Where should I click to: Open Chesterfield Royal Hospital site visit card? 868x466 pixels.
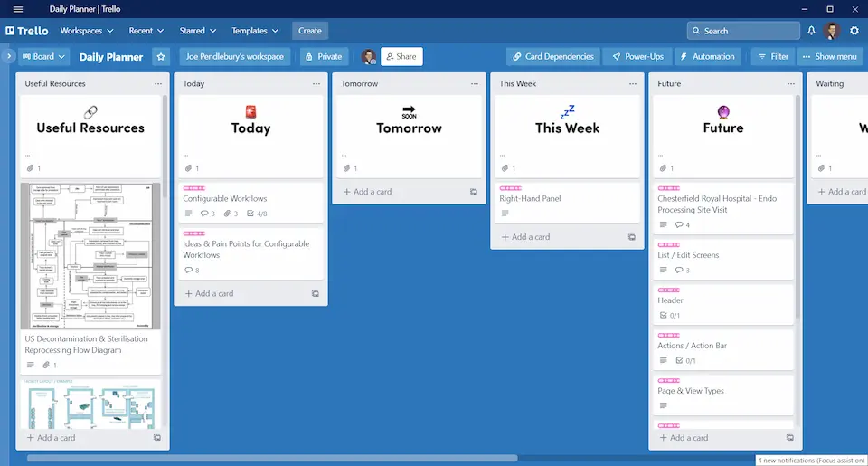coord(723,208)
